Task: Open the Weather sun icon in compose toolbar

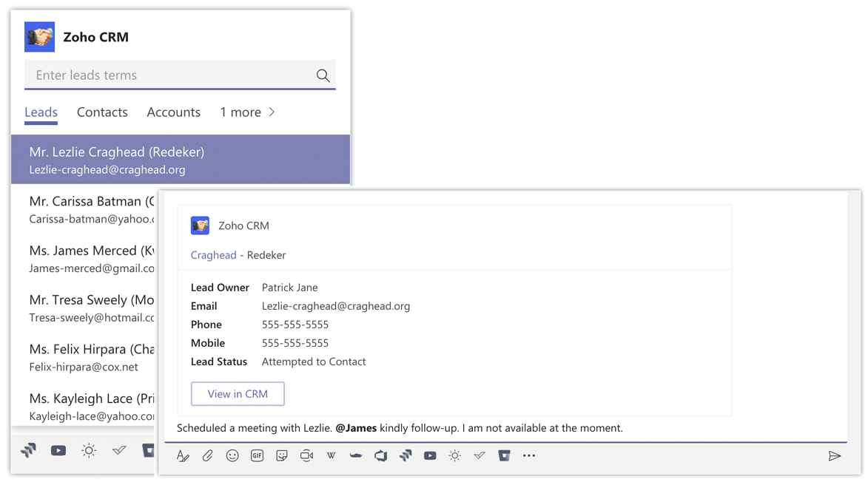Action: click(x=454, y=455)
